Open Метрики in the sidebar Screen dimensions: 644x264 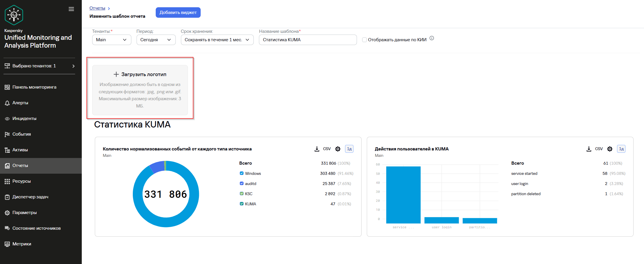point(41,244)
